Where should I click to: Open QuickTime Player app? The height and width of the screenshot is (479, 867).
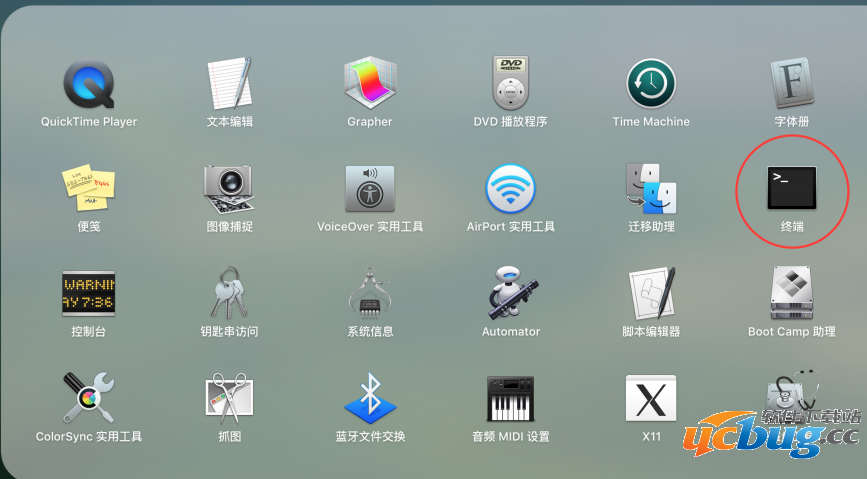click(x=88, y=84)
